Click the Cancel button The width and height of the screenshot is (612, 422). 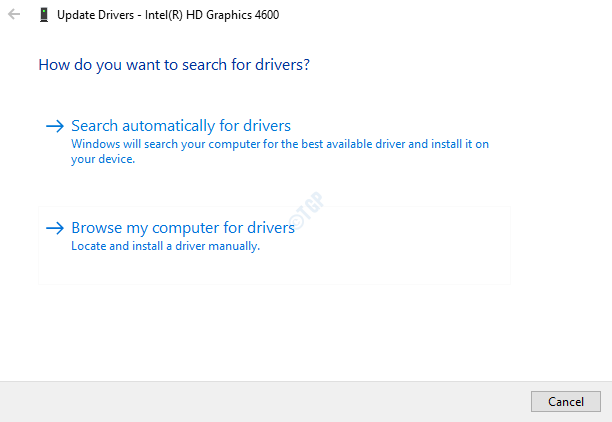point(566,401)
